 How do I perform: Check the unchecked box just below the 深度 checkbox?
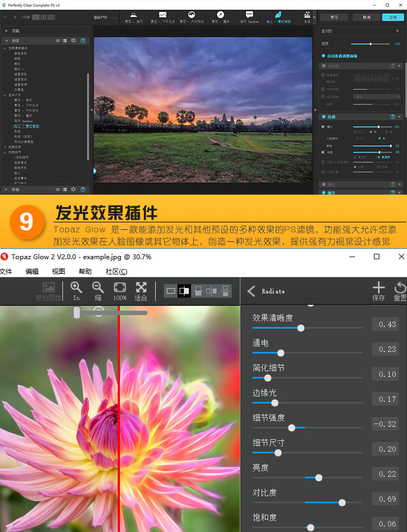point(323,162)
